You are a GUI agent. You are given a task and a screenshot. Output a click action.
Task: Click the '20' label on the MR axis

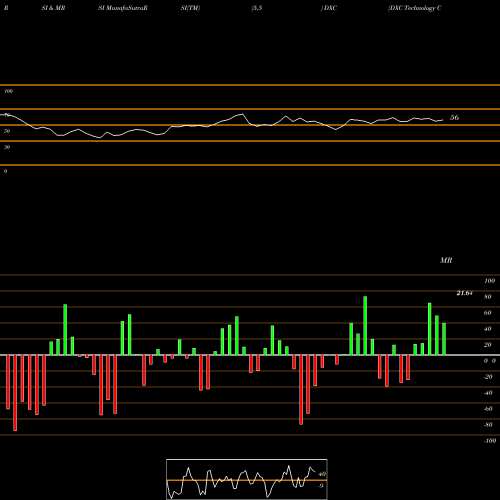pos(488,345)
